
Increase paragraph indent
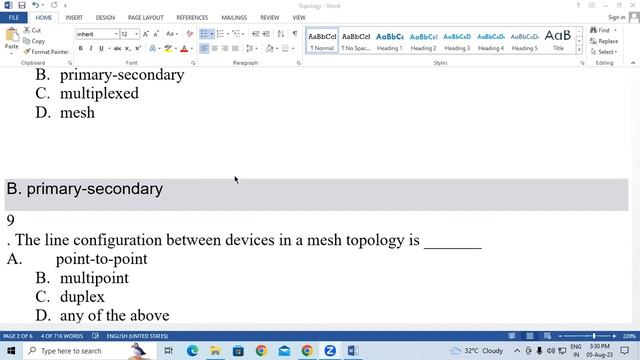click(x=266, y=34)
